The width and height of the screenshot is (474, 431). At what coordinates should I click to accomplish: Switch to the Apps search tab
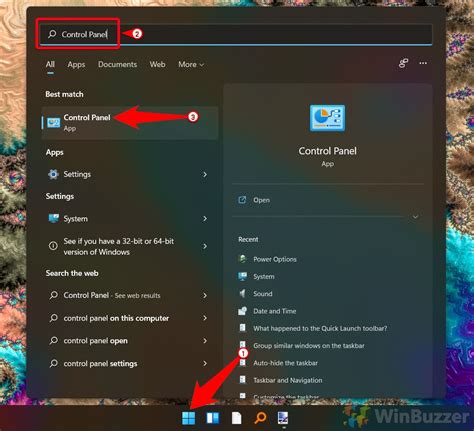coord(76,64)
